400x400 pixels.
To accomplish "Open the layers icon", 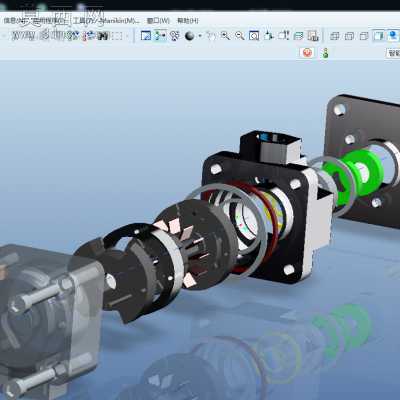I will click(x=298, y=36).
